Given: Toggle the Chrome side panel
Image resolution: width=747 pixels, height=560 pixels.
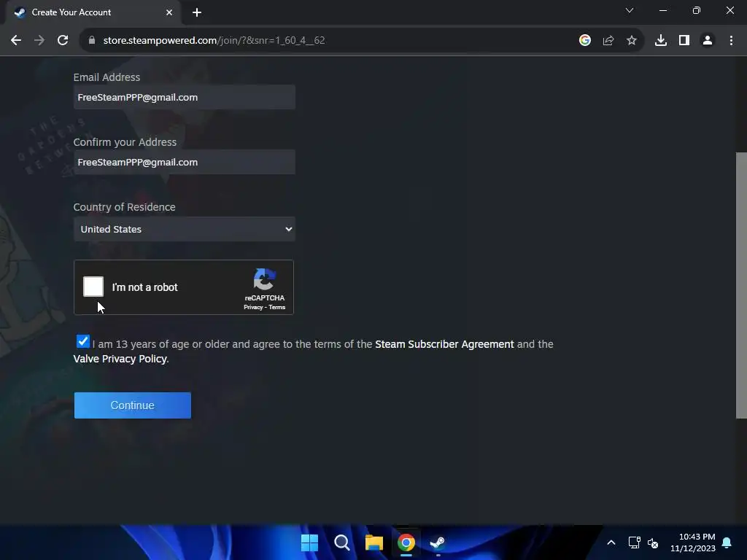Looking at the screenshot, I should point(684,41).
